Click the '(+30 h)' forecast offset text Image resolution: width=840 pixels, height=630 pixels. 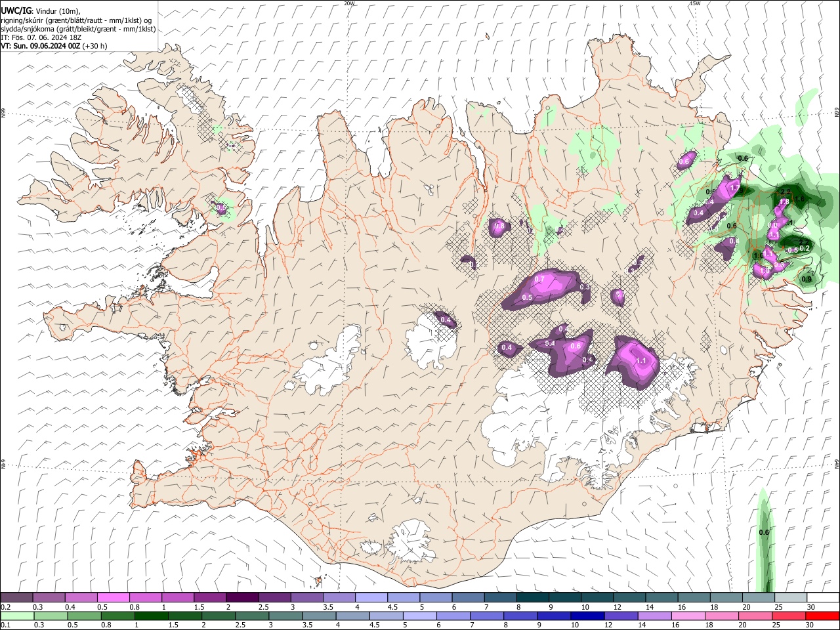(95, 46)
